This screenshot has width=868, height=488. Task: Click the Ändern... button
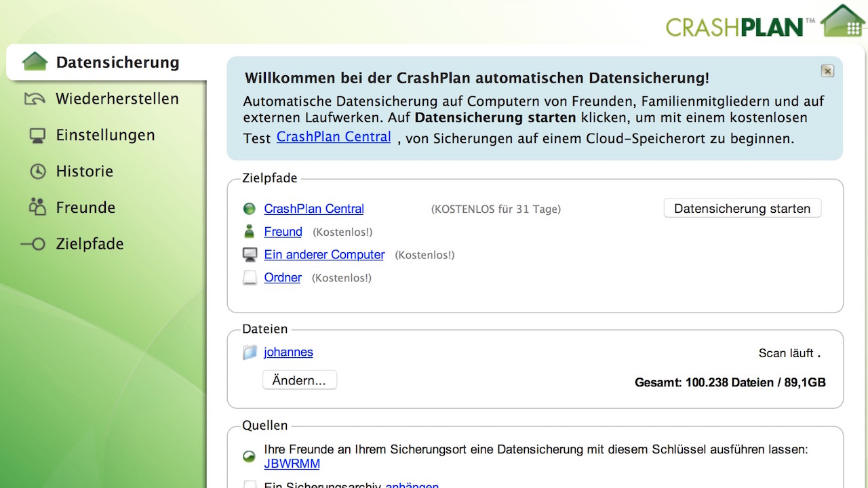coord(299,380)
